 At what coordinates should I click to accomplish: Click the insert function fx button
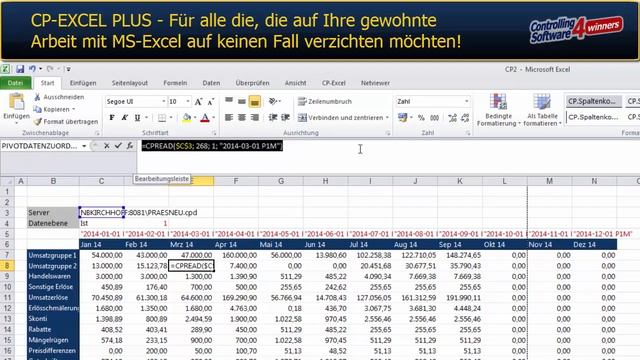[x=130, y=146]
